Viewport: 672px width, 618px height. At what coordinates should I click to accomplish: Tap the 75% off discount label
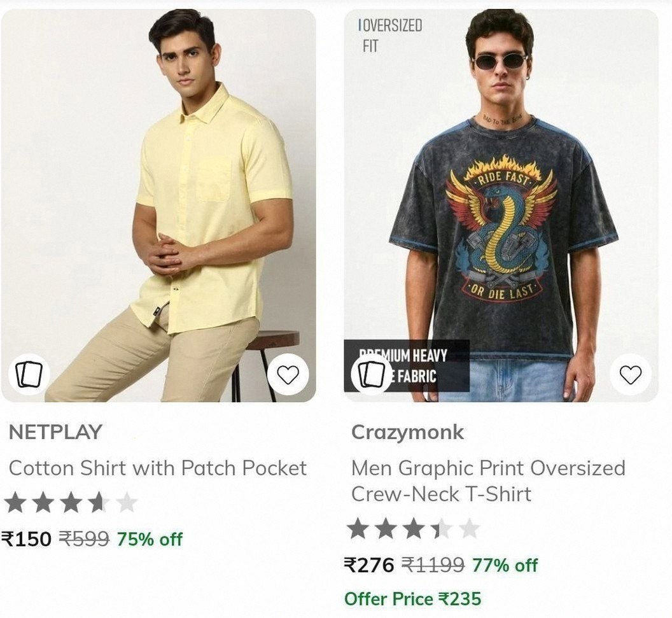tap(150, 539)
